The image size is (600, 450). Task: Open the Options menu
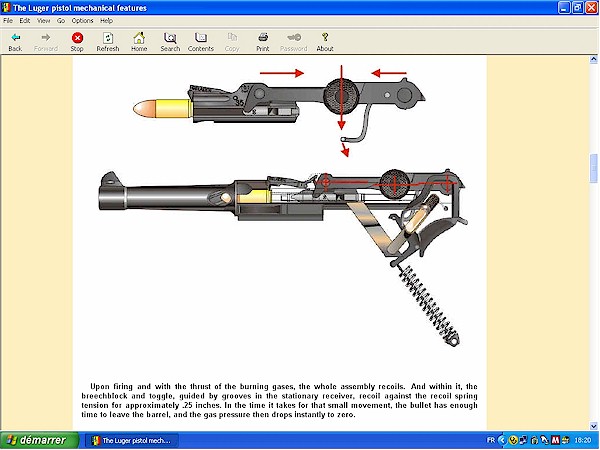coord(82,21)
